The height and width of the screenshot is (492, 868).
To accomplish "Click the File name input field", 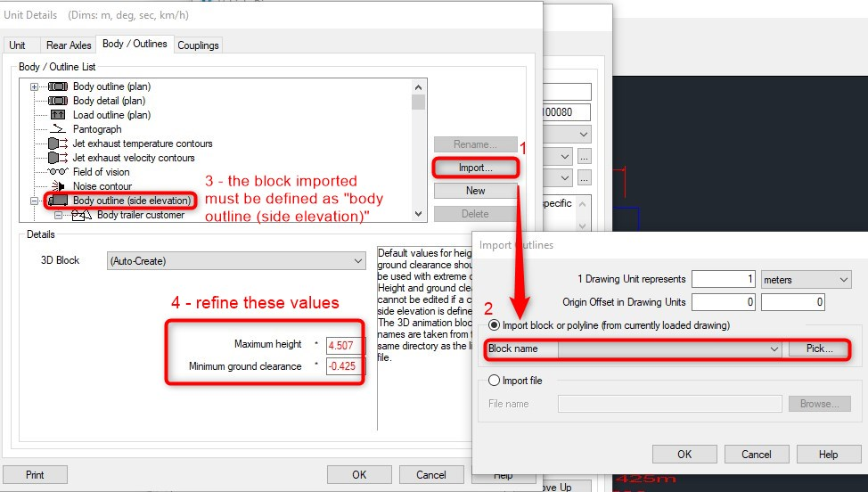I will [670, 404].
